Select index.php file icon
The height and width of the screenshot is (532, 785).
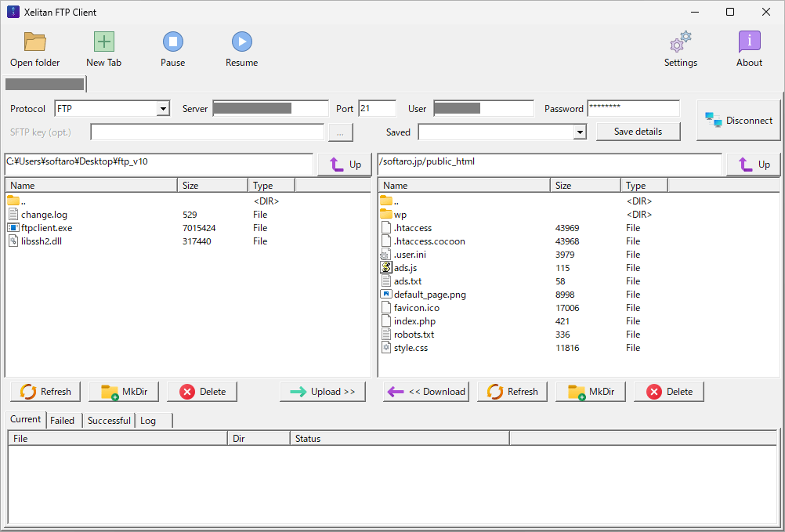tap(386, 321)
